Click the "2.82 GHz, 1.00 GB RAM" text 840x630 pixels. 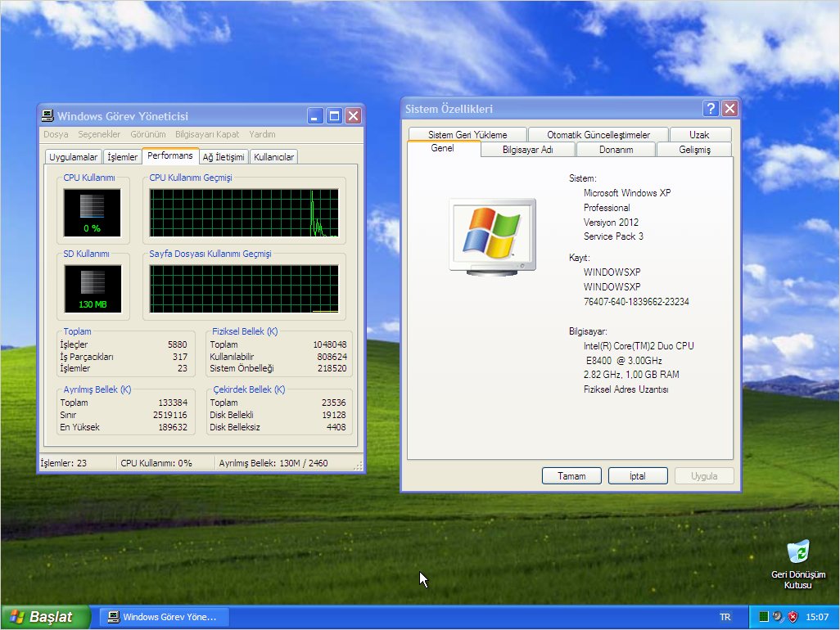click(631, 374)
